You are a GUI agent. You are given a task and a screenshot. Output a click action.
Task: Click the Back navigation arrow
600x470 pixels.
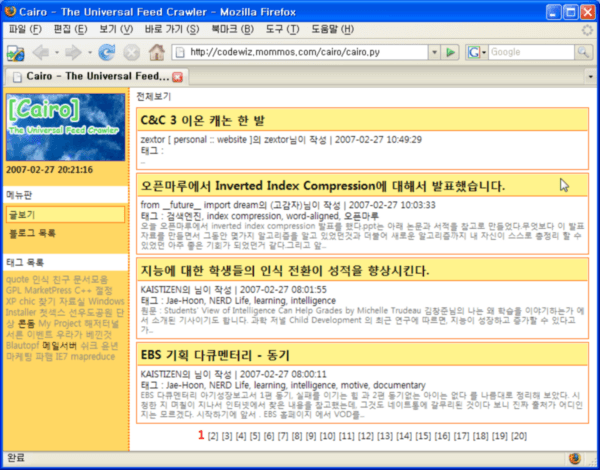[x=41, y=52]
